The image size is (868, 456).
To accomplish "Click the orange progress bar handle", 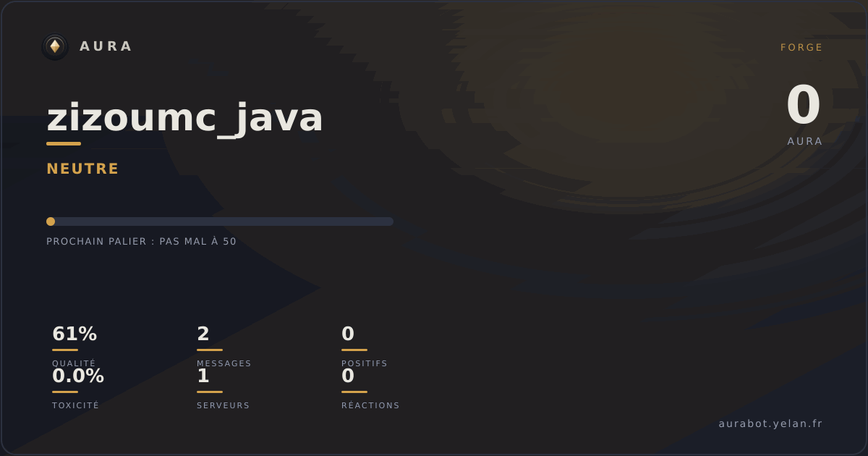I will click(51, 221).
